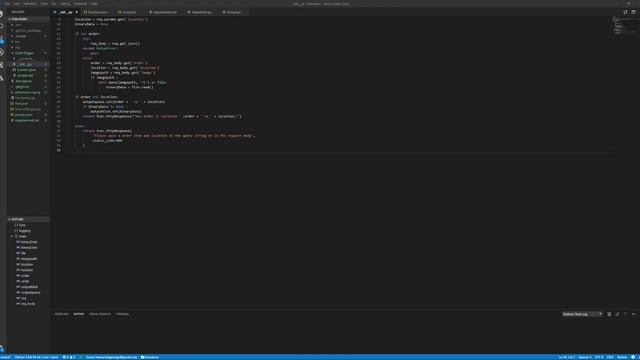640x360 pixels.
Task: Switch to the TERMINAL panel tab
Action: point(122,314)
